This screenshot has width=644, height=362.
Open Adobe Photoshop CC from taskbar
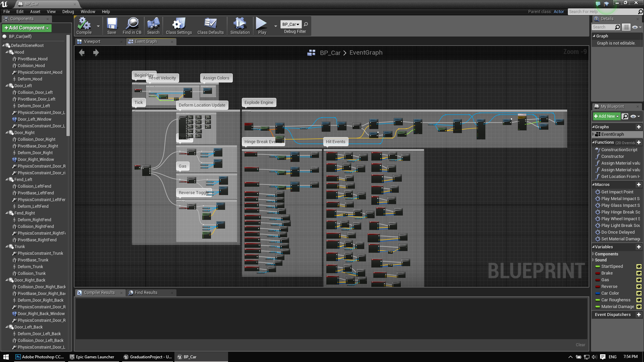tap(40, 357)
